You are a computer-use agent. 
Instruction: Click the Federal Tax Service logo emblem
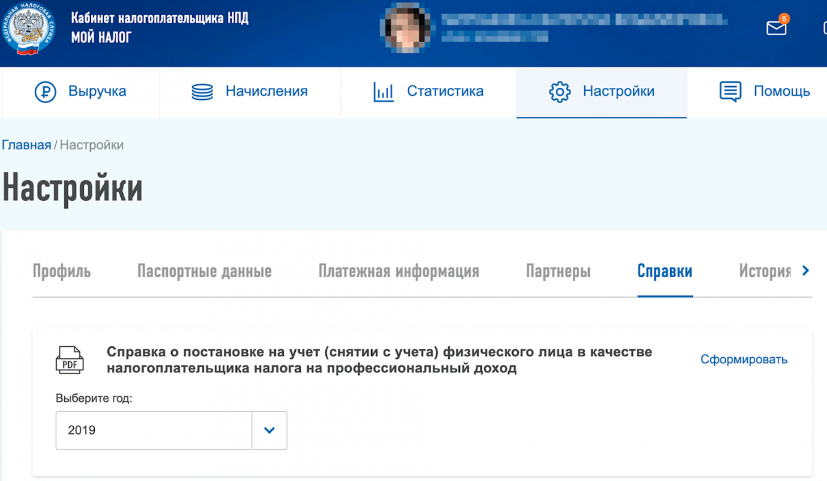30,30
